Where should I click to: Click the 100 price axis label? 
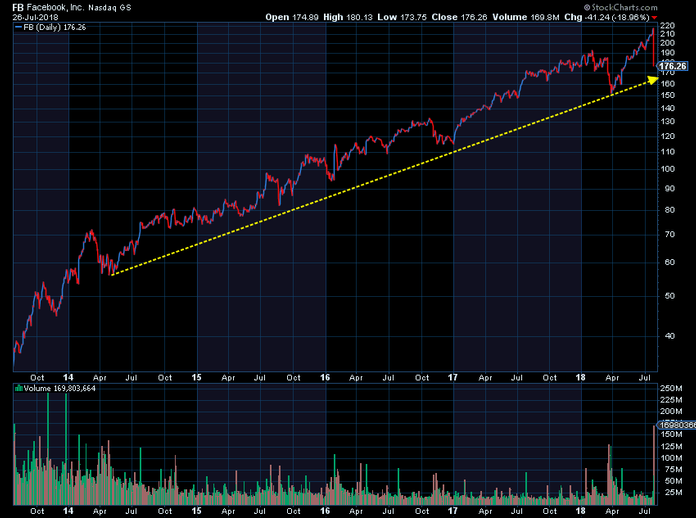click(x=668, y=169)
